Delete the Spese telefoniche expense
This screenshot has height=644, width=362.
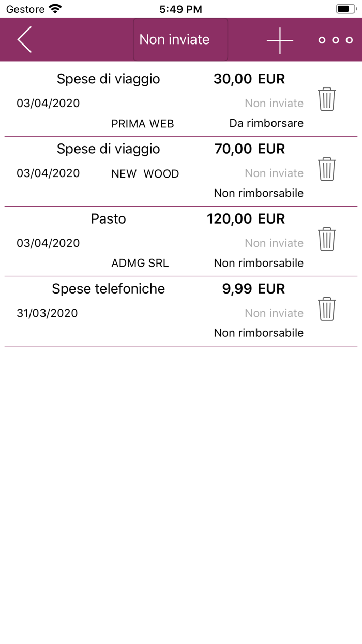click(326, 309)
